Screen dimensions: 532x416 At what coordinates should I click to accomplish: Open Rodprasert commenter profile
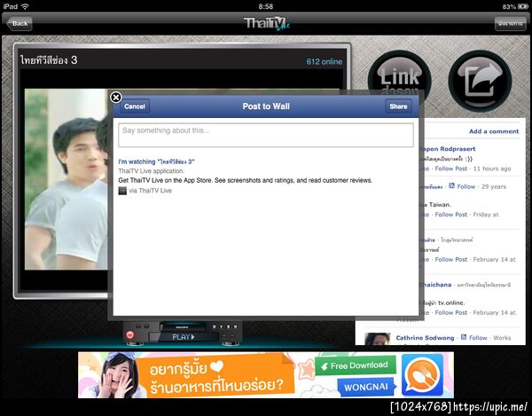click(x=448, y=149)
